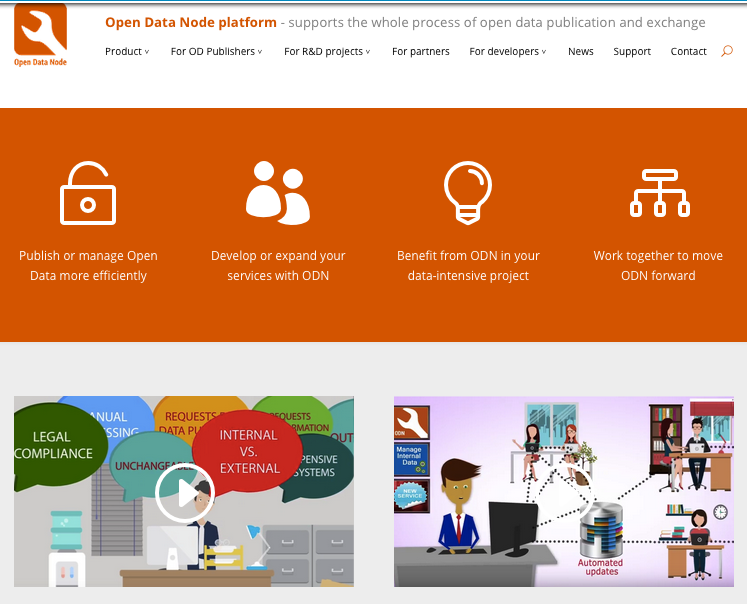This screenshot has height=604, width=747.
Task: Click the two people partners icon
Action: 278,193
